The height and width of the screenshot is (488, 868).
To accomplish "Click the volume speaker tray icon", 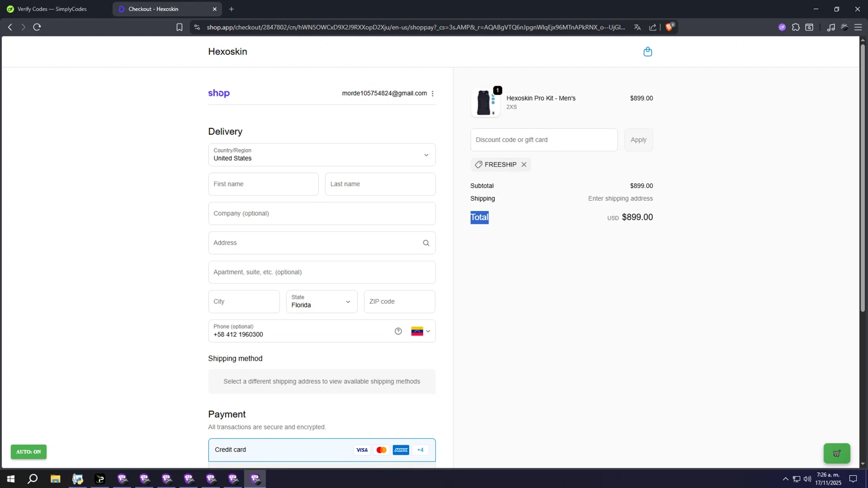I will [x=807, y=479].
